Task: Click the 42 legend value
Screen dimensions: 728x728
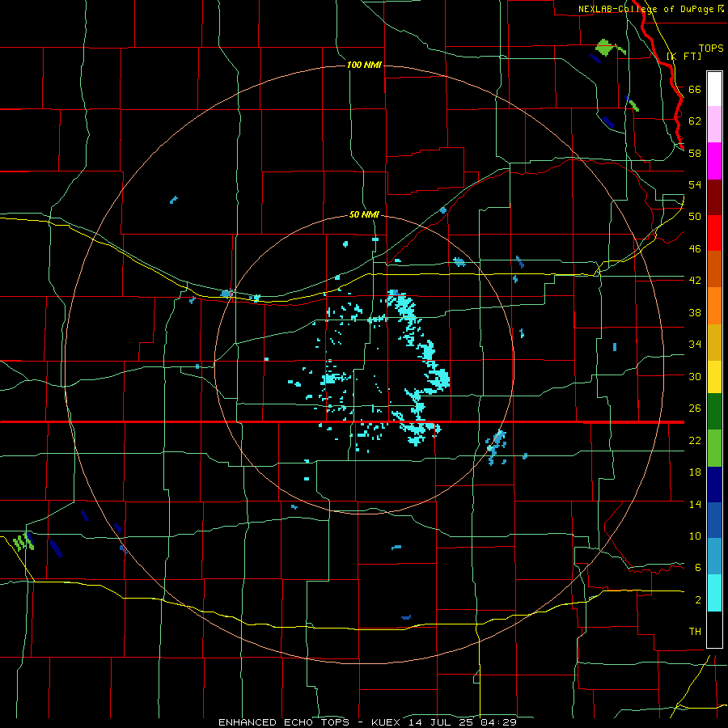Action: pos(695,281)
